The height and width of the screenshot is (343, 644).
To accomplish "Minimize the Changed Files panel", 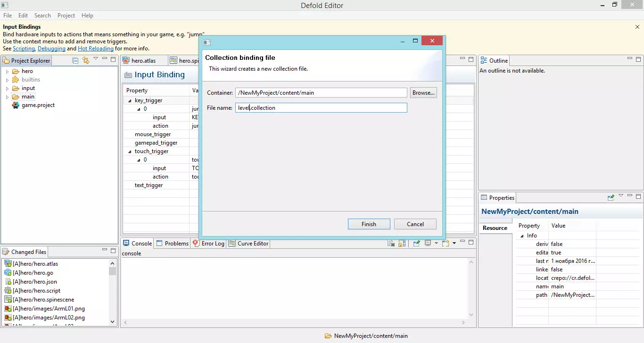I will tap(104, 251).
